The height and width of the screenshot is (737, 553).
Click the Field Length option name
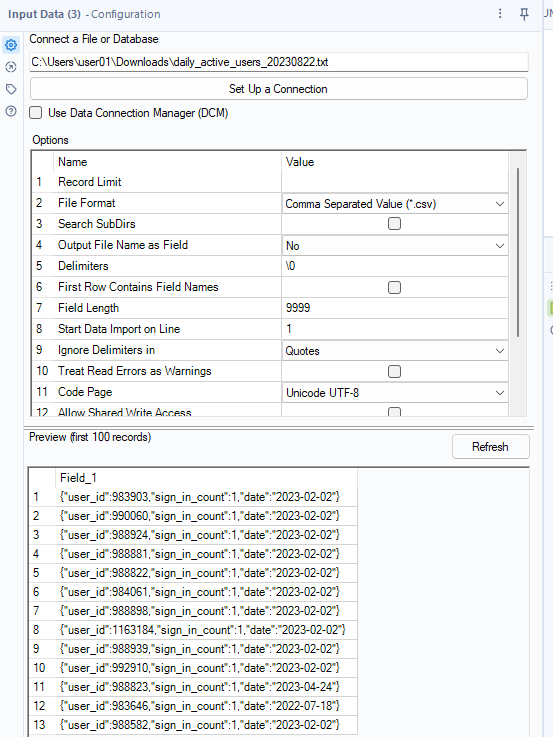[88, 308]
